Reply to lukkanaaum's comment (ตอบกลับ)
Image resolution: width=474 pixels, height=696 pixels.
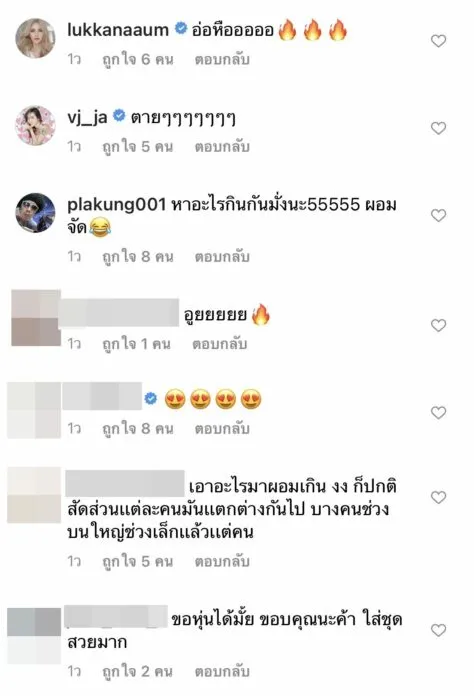tap(222, 59)
